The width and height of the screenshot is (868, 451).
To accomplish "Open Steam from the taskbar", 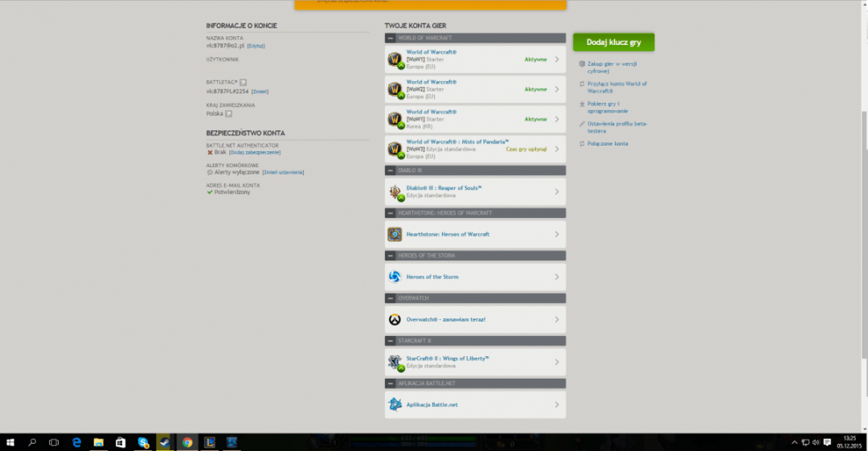I will pos(163,442).
